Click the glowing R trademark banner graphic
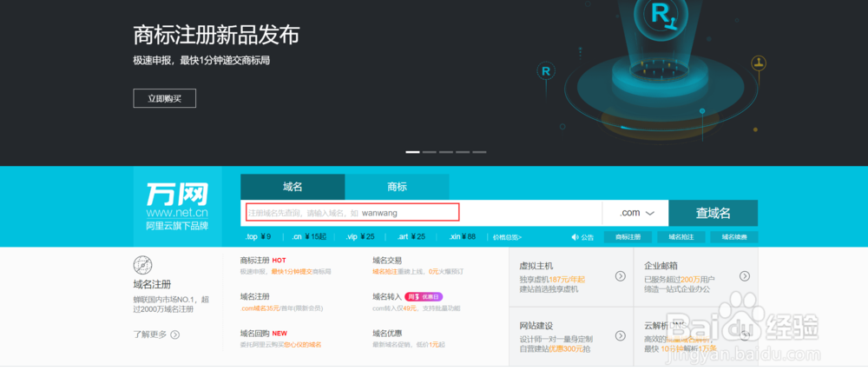The height and width of the screenshot is (384, 868). pos(659,72)
